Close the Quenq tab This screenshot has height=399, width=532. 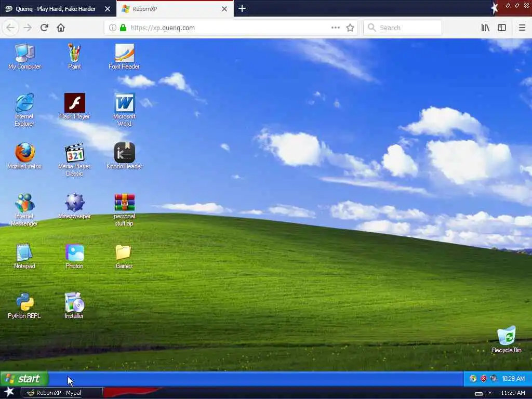point(108,9)
